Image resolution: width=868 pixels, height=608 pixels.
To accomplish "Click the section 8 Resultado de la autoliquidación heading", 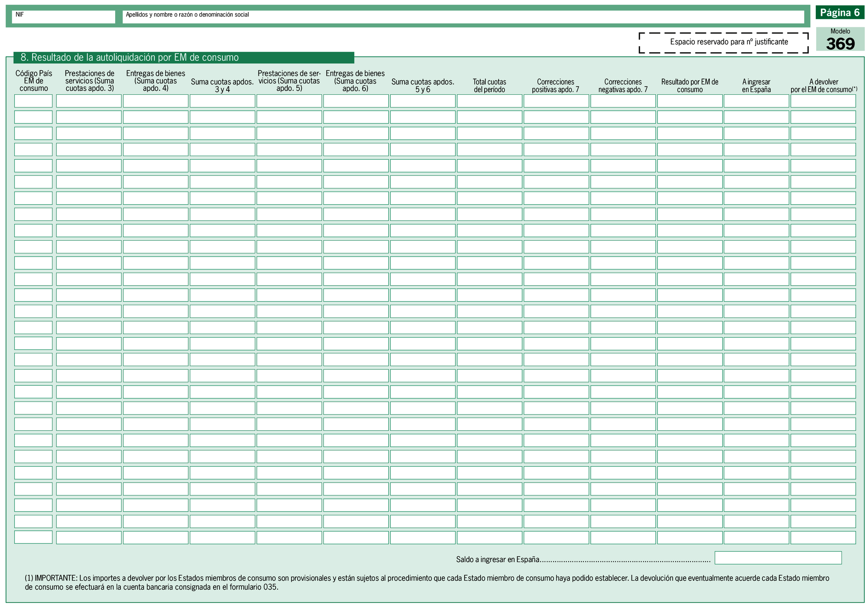I will (x=184, y=58).
